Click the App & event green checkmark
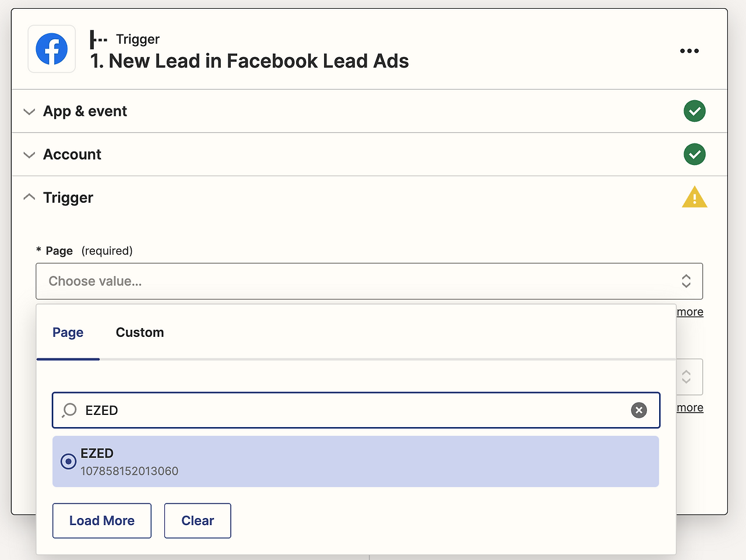The width and height of the screenshot is (746, 560). pyautogui.click(x=694, y=111)
